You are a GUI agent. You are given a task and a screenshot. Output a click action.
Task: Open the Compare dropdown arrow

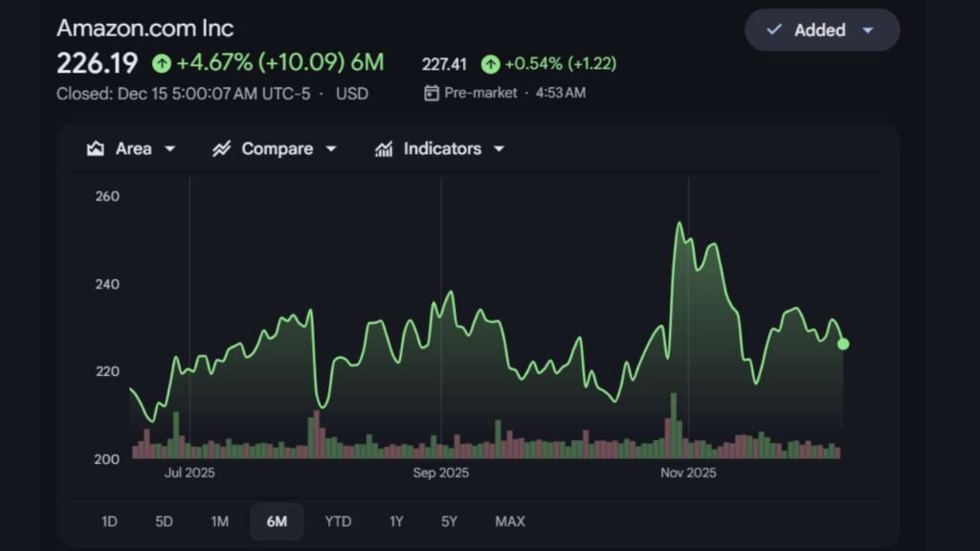coord(331,148)
